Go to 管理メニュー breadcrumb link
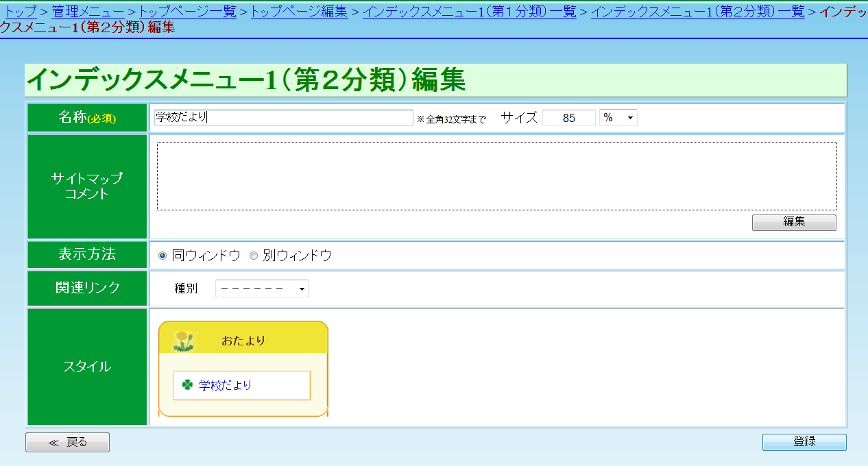Image resolution: width=868 pixels, height=466 pixels. [88, 12]
